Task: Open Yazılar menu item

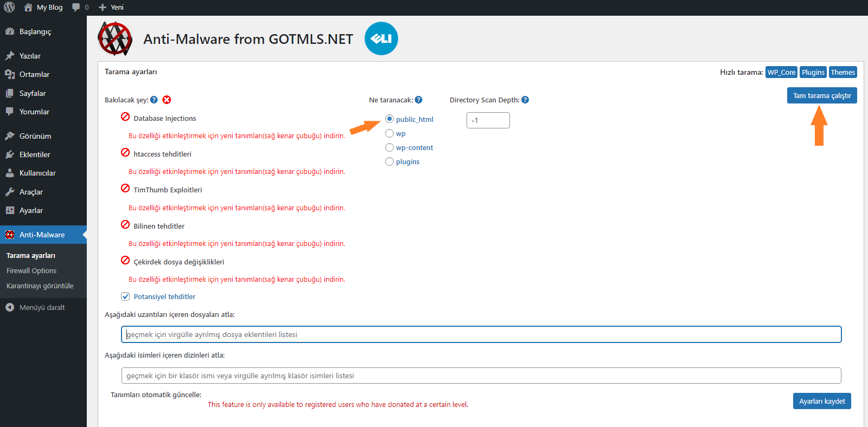Action: click(43, 56)
